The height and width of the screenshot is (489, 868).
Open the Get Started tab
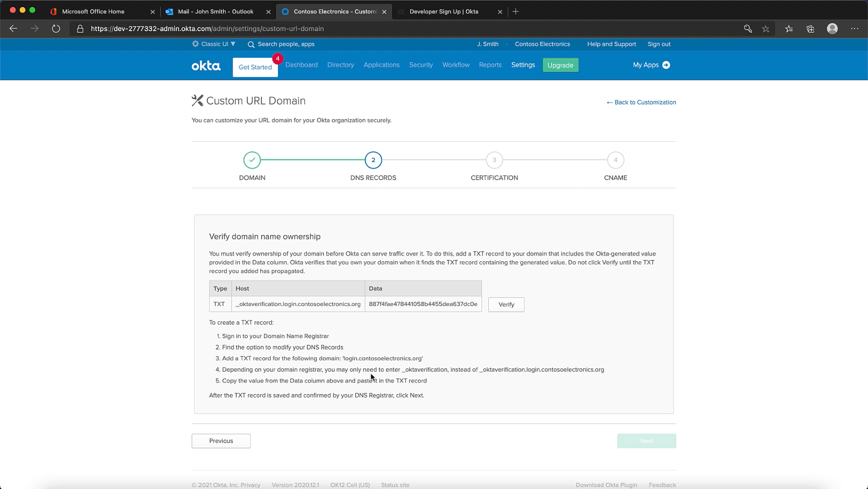click(x=255, y=67)
